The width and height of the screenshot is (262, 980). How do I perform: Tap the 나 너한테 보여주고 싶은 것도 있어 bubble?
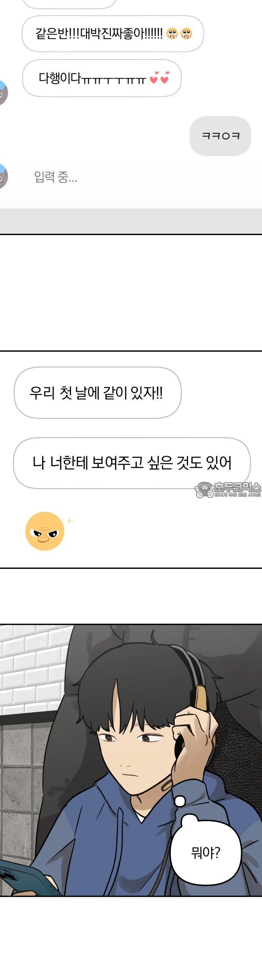[132, 463]
